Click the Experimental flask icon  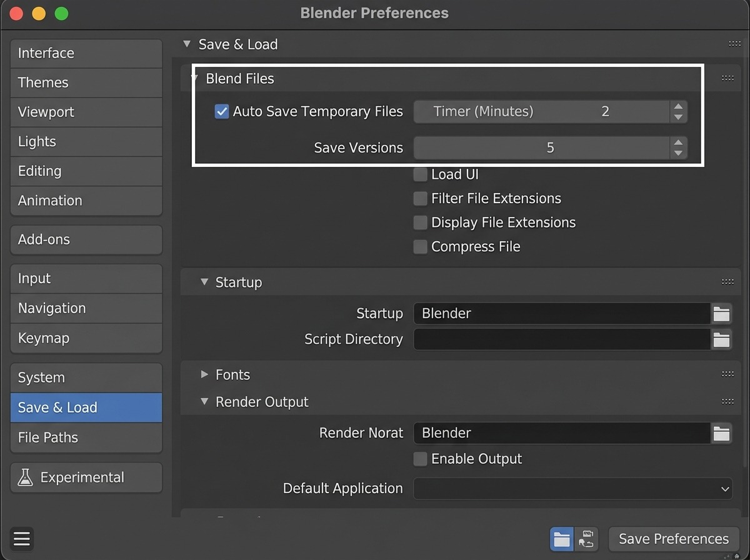(25, 477)
